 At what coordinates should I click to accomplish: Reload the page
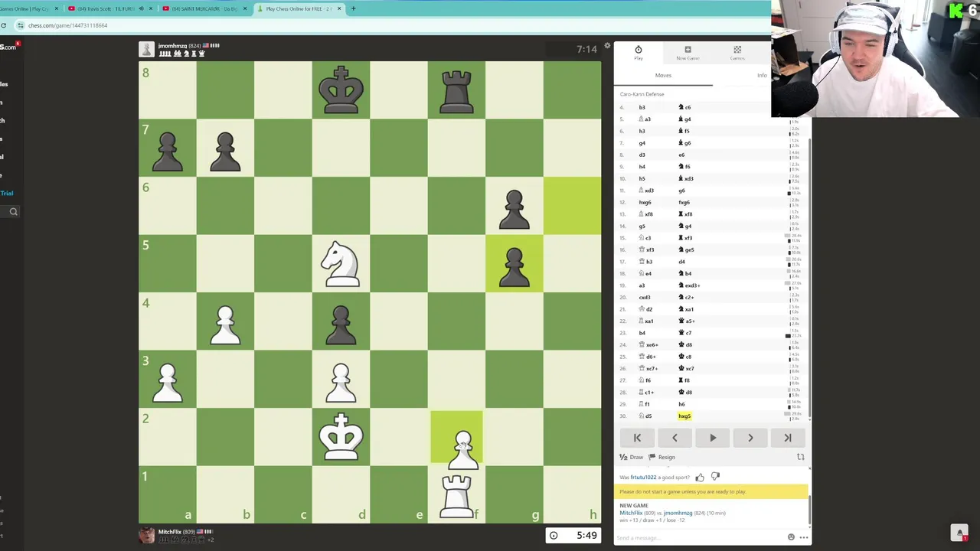pyautogui.click(x=4, y=25)
